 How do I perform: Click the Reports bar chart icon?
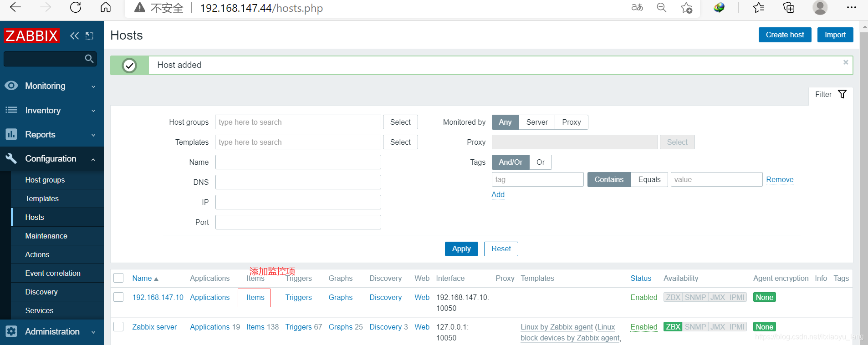[11, 134]
